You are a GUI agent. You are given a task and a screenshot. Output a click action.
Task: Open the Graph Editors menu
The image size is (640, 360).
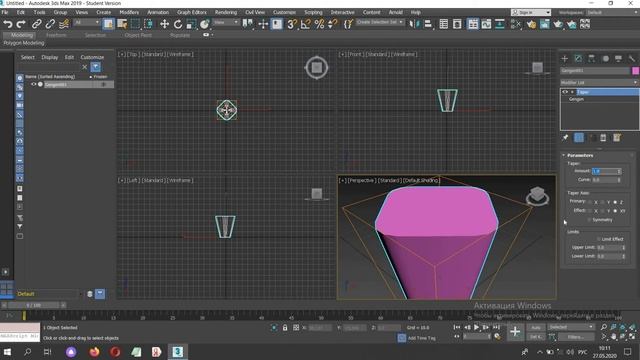(x=191, y=12)
